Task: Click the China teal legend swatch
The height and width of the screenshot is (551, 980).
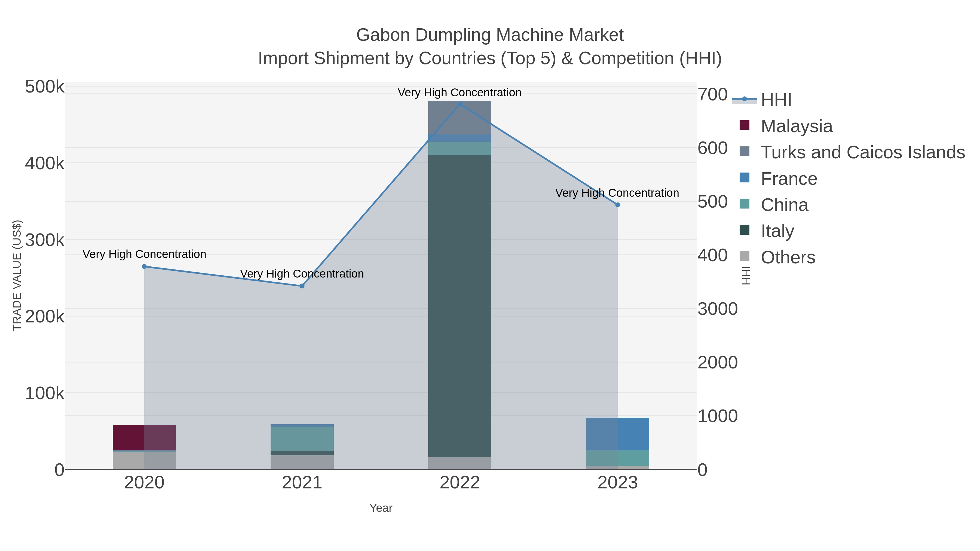Action: point(745,204)
